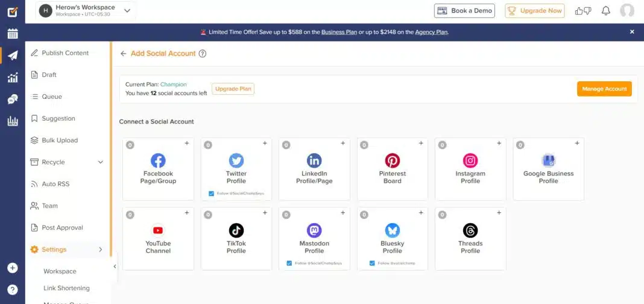Dismiss the Limited Time Offer banner
644x304 pixels.
(x=632, y=31)
